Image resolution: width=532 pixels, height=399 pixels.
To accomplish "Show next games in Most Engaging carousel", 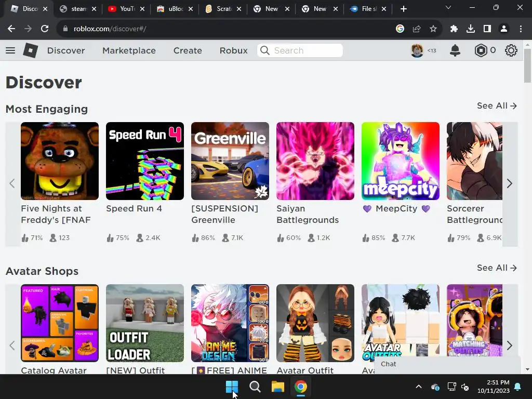I will pos(510,183).
